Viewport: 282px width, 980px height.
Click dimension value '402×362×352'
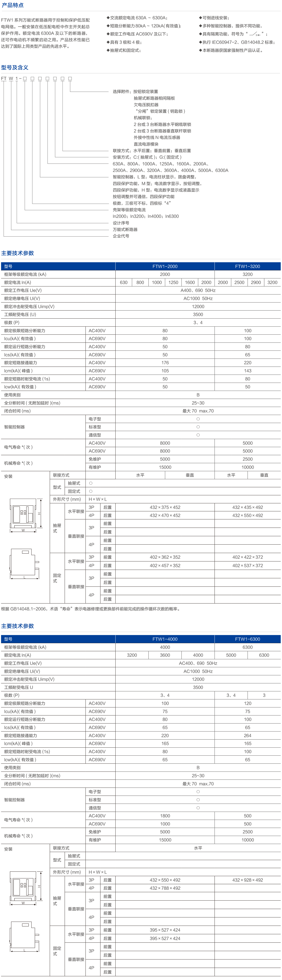[x=165, y=557]
